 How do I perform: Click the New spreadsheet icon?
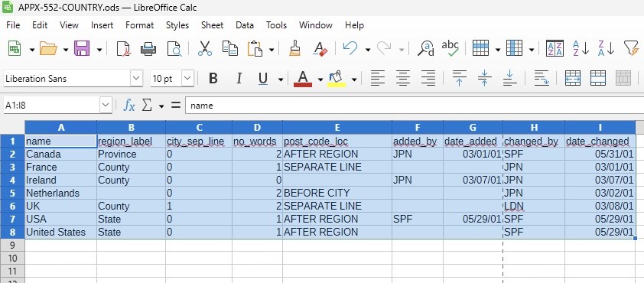pos(15,49)
